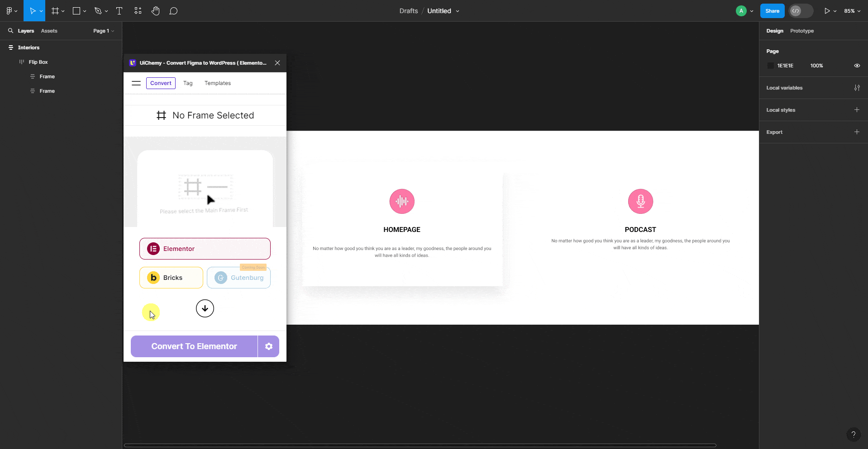Toggle visibility of the page background color
868x449 pixels.
coord(857,66)
